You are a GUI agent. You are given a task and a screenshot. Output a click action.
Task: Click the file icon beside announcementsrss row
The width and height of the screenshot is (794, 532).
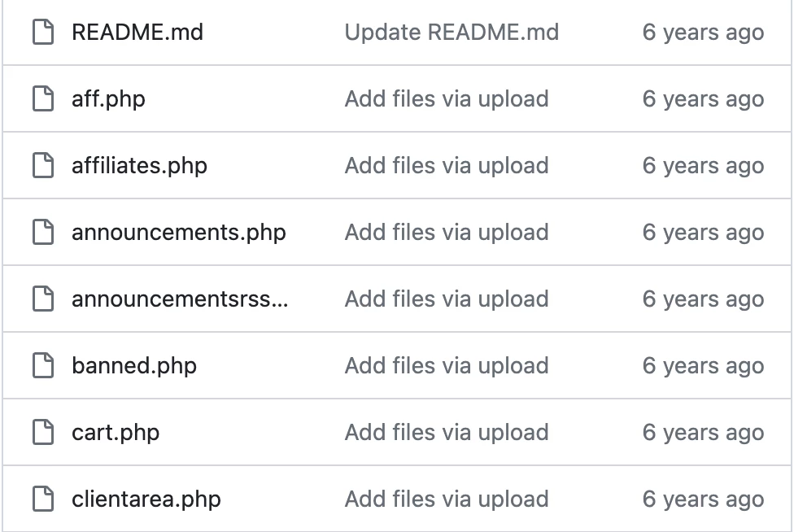coord(41,299)
